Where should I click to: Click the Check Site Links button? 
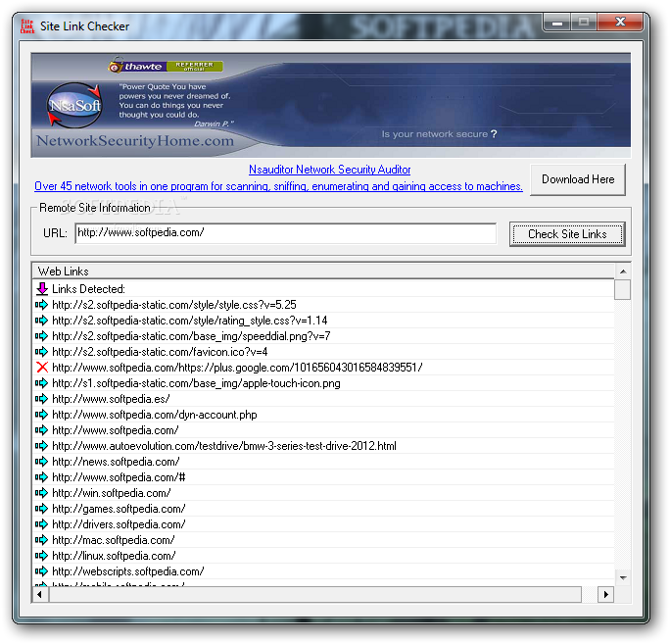pyautogui.click(x=567, y=234)
